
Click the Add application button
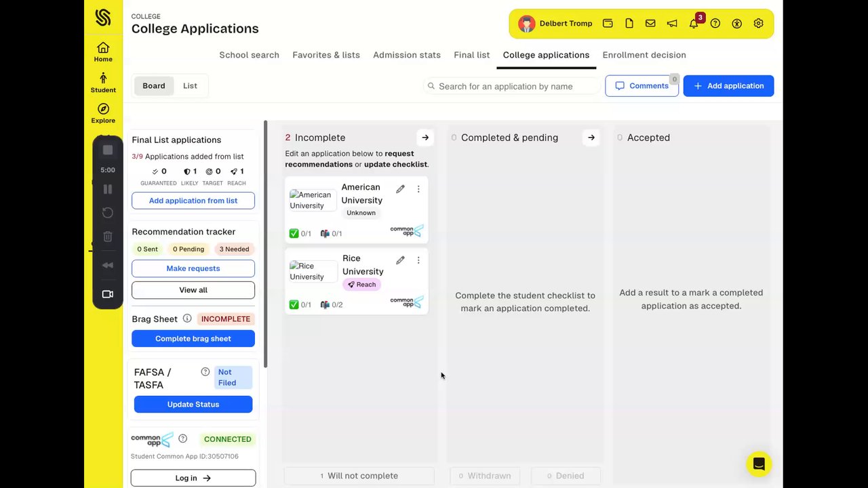pyautogui.click(x=728, y=86)
